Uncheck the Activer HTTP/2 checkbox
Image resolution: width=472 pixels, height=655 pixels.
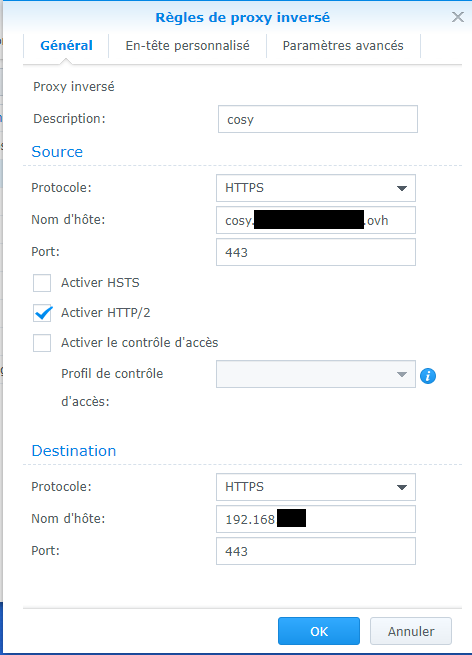[42, 313]
